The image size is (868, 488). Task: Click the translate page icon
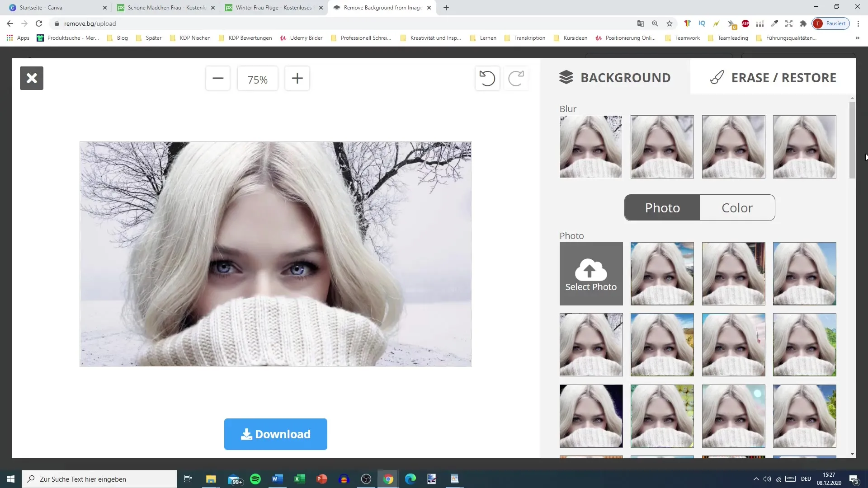641,23
